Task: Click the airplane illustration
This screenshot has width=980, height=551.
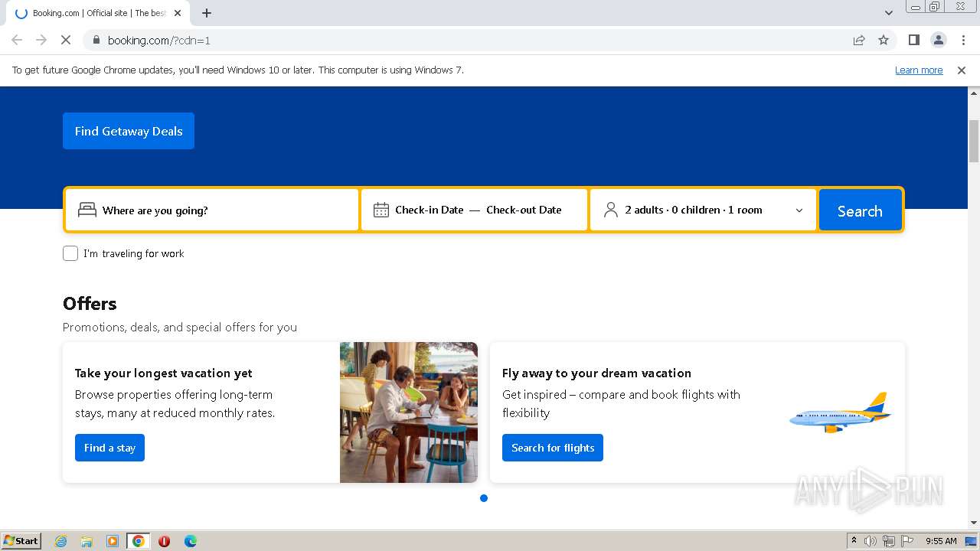Action: pos(841,412)
